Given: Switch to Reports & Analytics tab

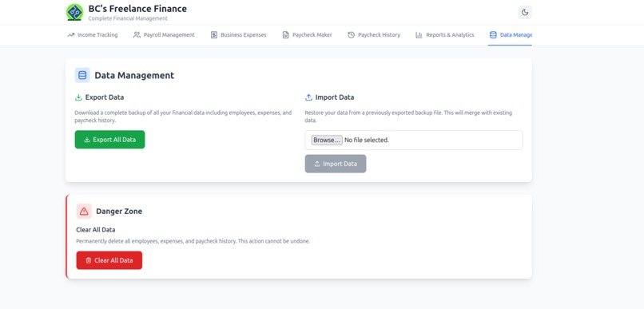Looking at the screenshot, I should pyautogui.click(x=445, y=35).
